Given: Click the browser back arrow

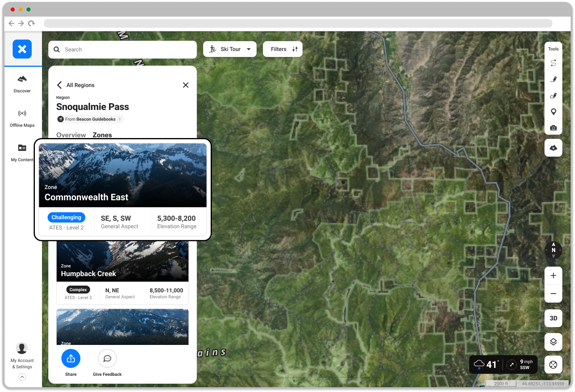Looking at the screenshot, I should pyautogui.click(x=11, y=23).
